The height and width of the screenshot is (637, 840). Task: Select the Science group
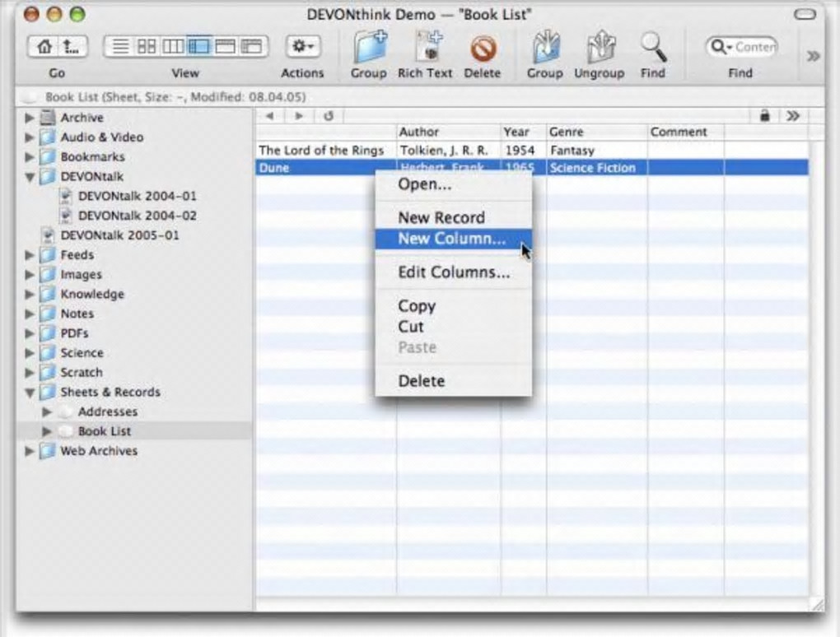[x=82, y=353]
